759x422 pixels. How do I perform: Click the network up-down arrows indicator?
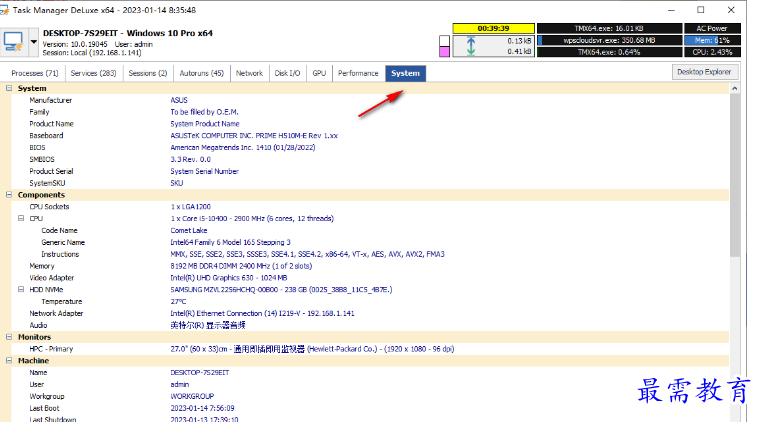tap(471, 46)
